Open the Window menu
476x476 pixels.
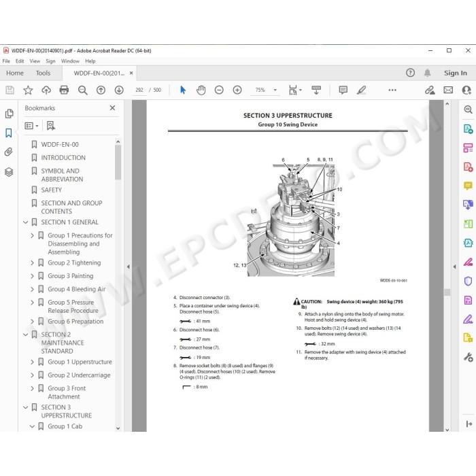click(70, 61)
